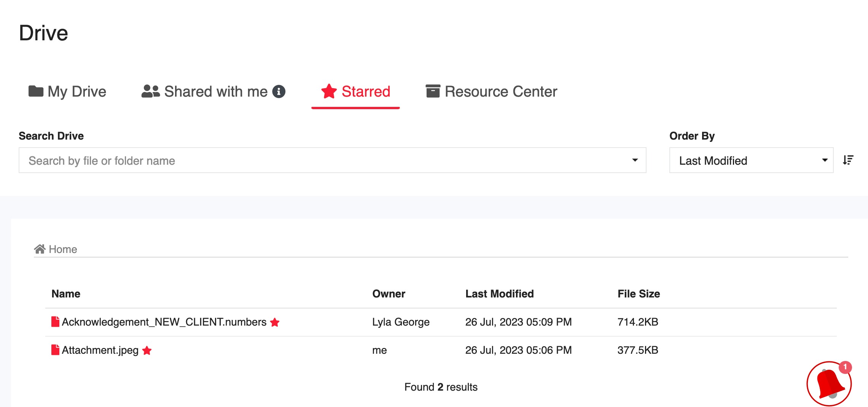868x407 pixels.
Task: Open the Order By Last Modified dropdown
Action: coord(751,161)
